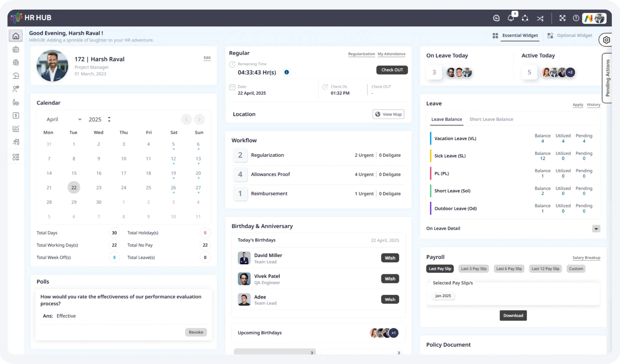Click the calendar next-month arrow
Image resolution: width=620 pixels, height=364 pixels.
click(x=199, y=119)
